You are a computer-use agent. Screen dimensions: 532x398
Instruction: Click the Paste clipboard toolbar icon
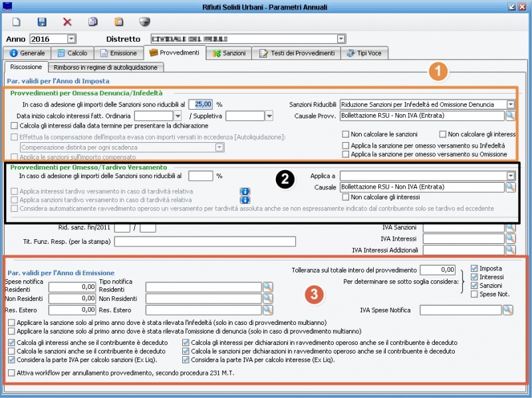119,22
